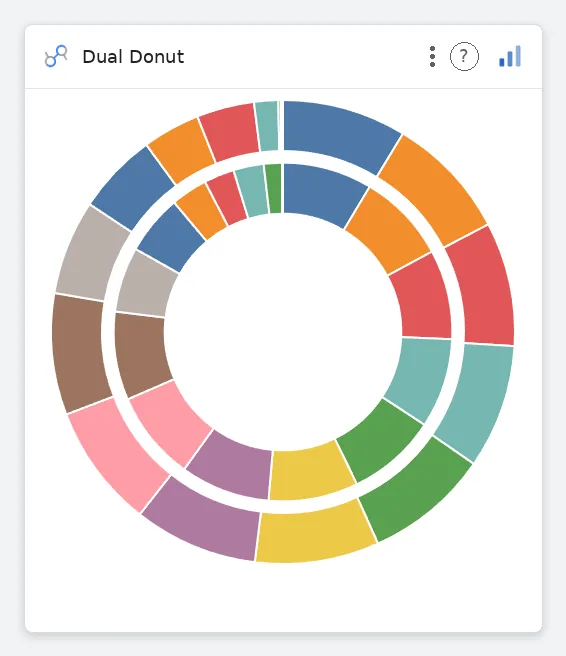Select the thin teal sliver in the outer ring

coord(267,126)
